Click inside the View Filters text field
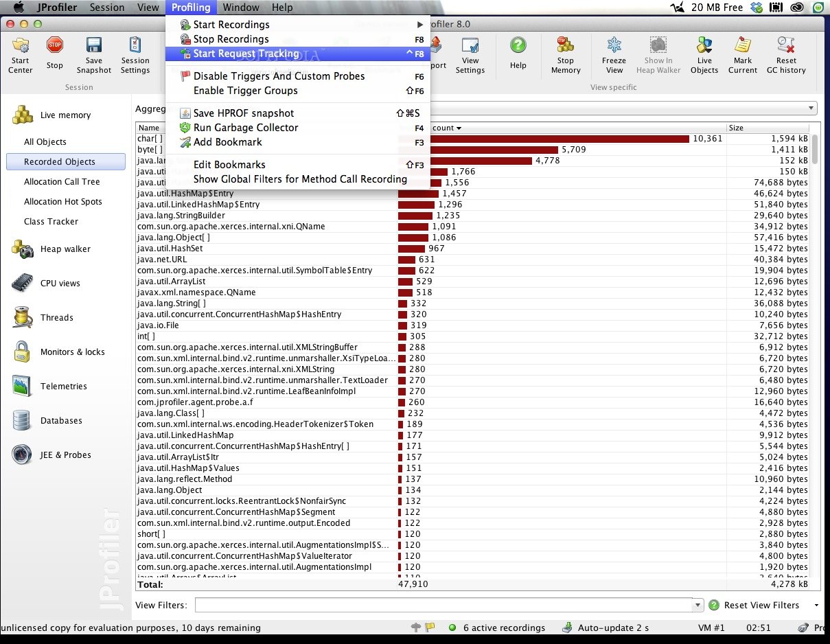The width and height of the screenshot is (830, 644). (443, 605)
